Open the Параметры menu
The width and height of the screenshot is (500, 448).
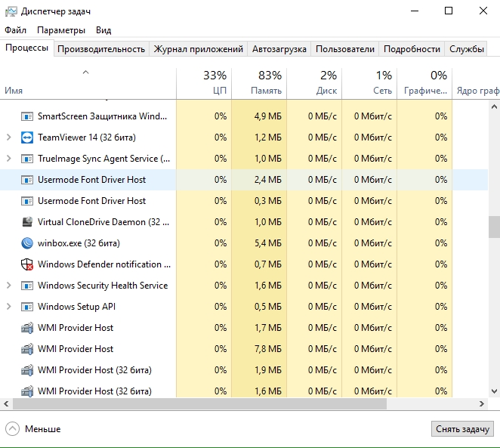click(x=61, y=30)
